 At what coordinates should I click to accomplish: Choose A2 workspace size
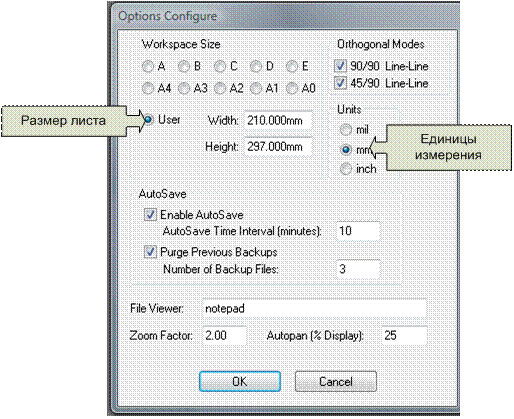pyautogui.click(x=220, y=89)
